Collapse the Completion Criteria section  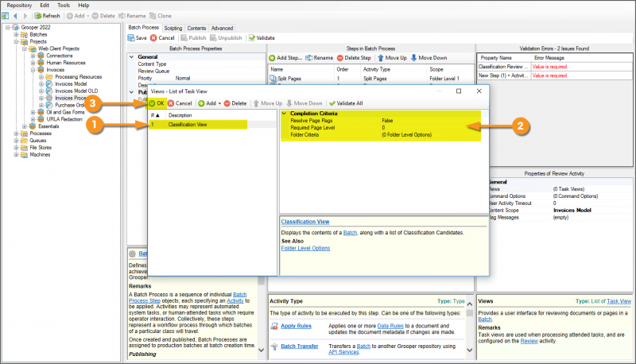click(x=285, y=114)
